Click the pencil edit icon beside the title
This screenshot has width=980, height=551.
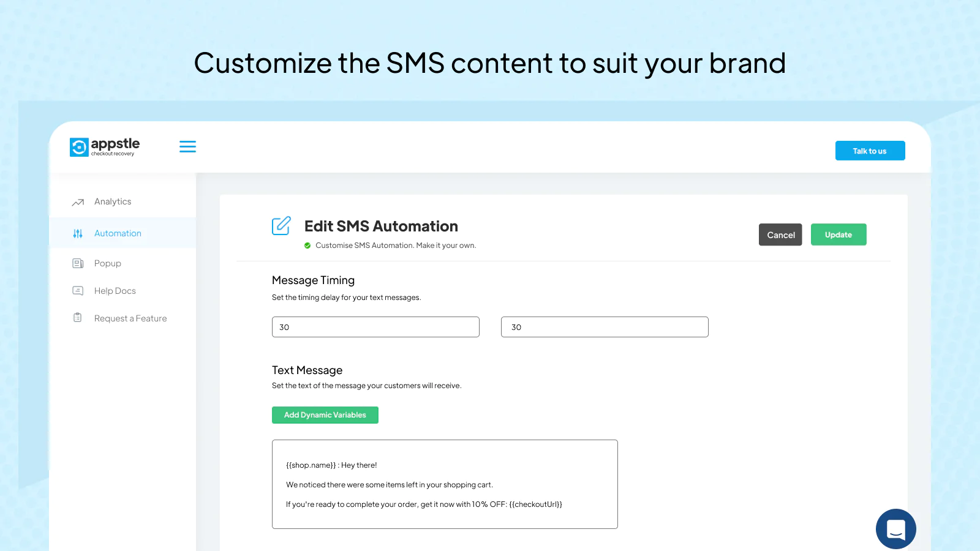coord(281,226)
